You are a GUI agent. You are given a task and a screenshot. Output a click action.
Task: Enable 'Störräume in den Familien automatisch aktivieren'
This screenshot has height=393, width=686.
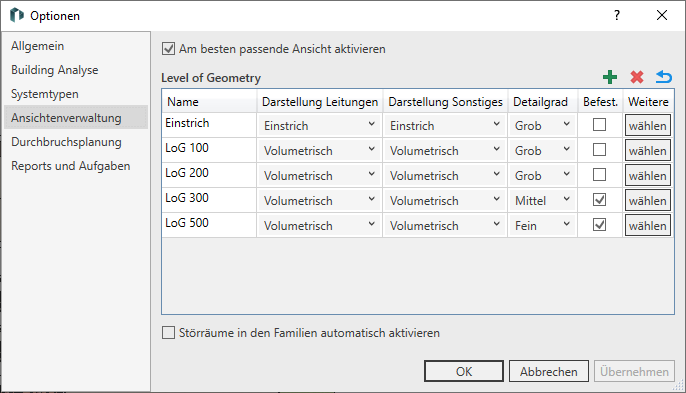coord(168,333)
